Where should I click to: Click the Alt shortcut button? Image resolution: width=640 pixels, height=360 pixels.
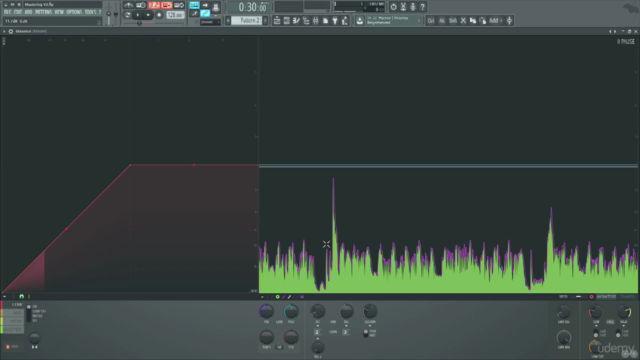[x=442, y=20]
